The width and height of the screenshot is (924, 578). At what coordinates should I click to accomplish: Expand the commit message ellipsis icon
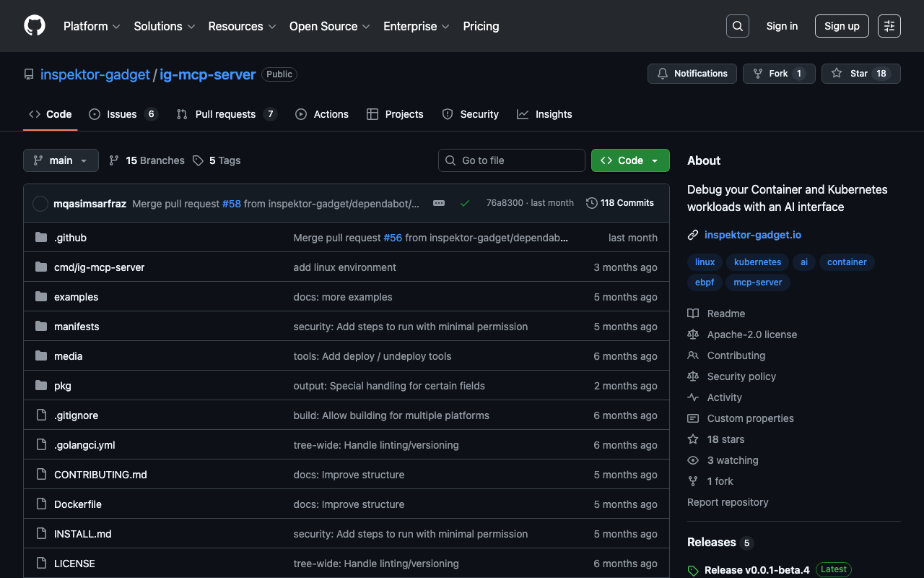[x=439, y=203]
